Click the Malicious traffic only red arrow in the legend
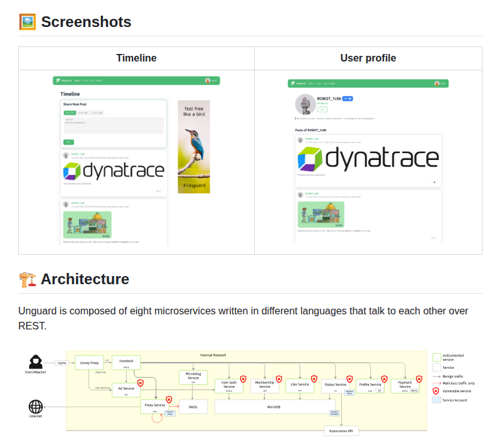This screenshot has height=448, width=485. click(x=437, y=383)
